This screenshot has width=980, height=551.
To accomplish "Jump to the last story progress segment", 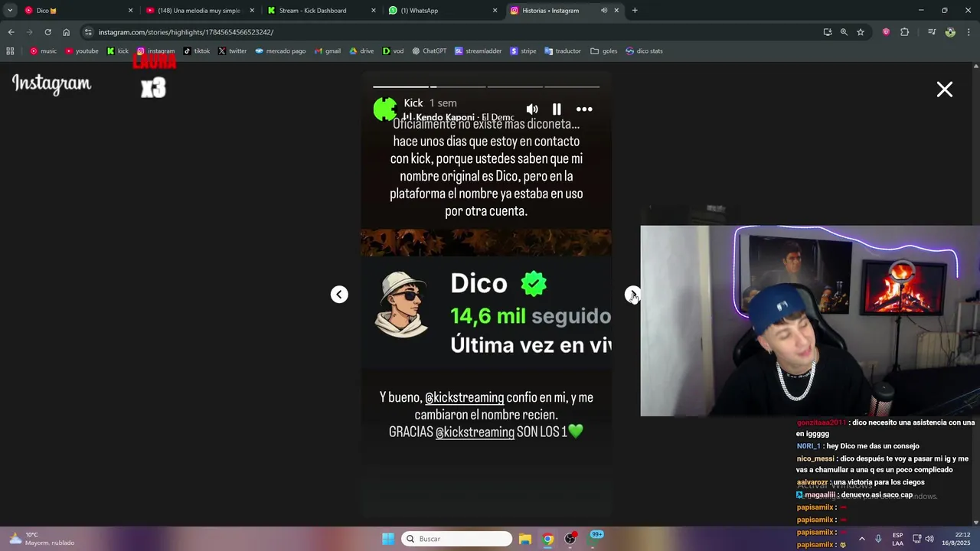I will 572,86.
